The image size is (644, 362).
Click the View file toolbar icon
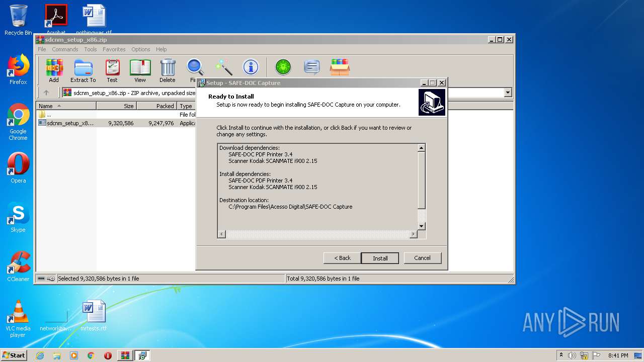140,71
